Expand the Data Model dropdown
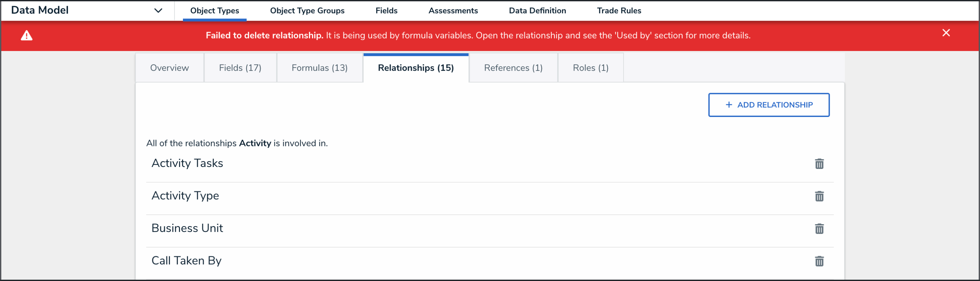Image resolution: width=980 pixels, height=281 pixels. point(158,11)
